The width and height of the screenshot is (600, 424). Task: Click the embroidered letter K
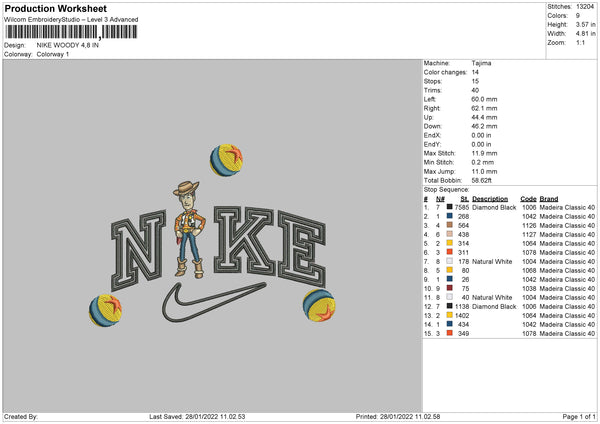[x=244, y=240]
